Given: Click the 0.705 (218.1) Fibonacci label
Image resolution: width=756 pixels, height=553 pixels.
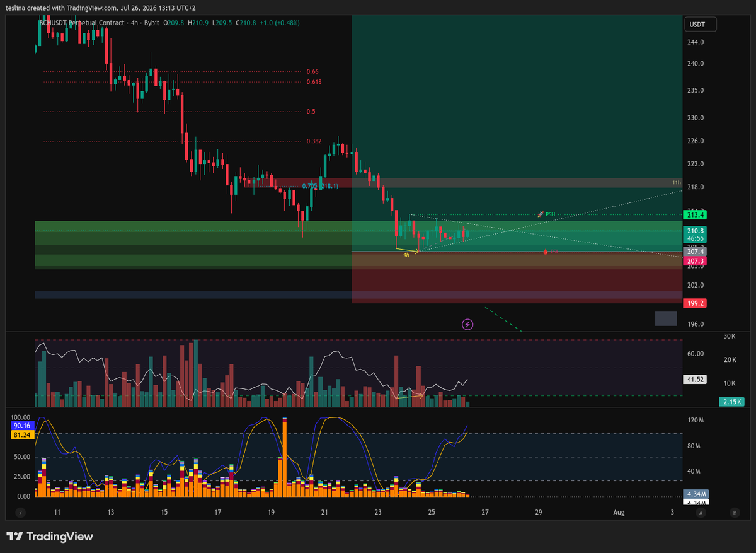Looking at the screenshot, I should click(x=320, y=186).
